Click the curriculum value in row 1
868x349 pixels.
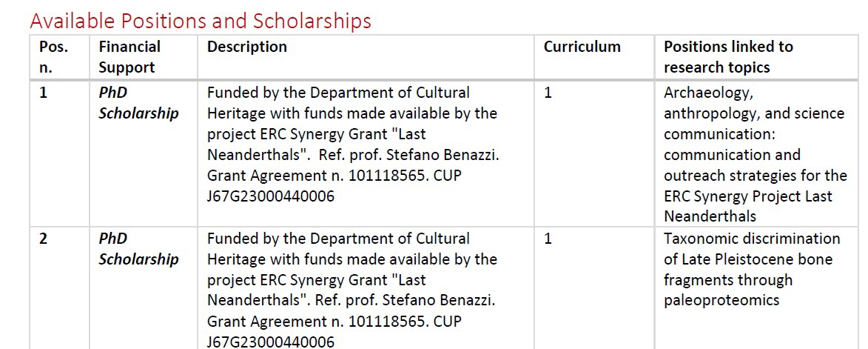548,93
